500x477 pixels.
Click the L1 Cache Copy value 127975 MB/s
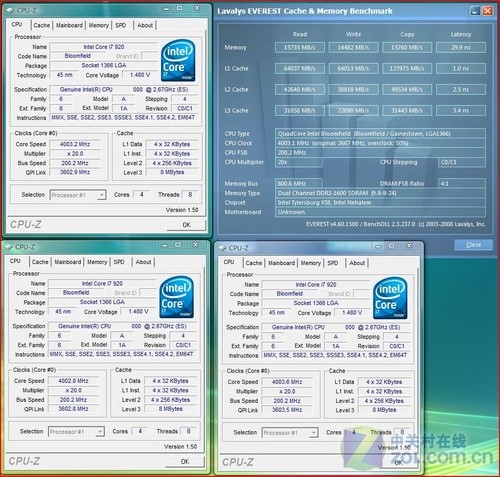[407, 69]
